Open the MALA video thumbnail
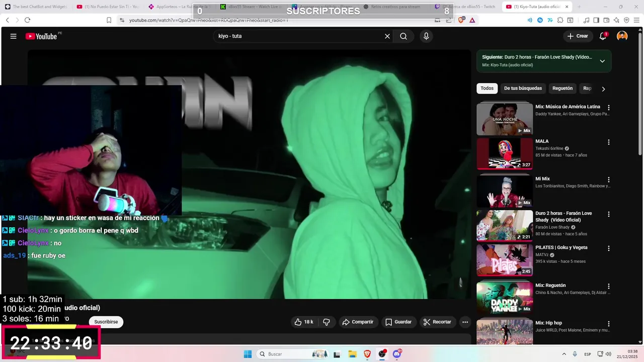This screenshot has width=644, height=362. coord(505,153)
